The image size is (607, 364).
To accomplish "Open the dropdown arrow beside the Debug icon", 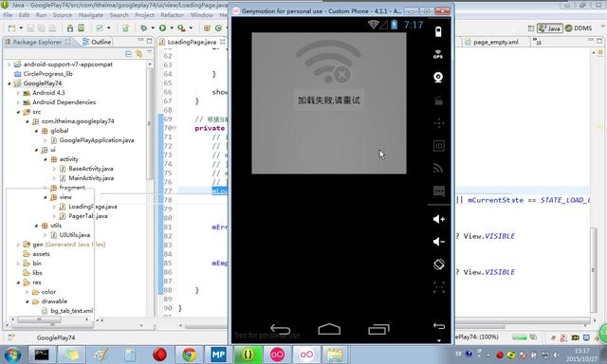I will (153, 28).
